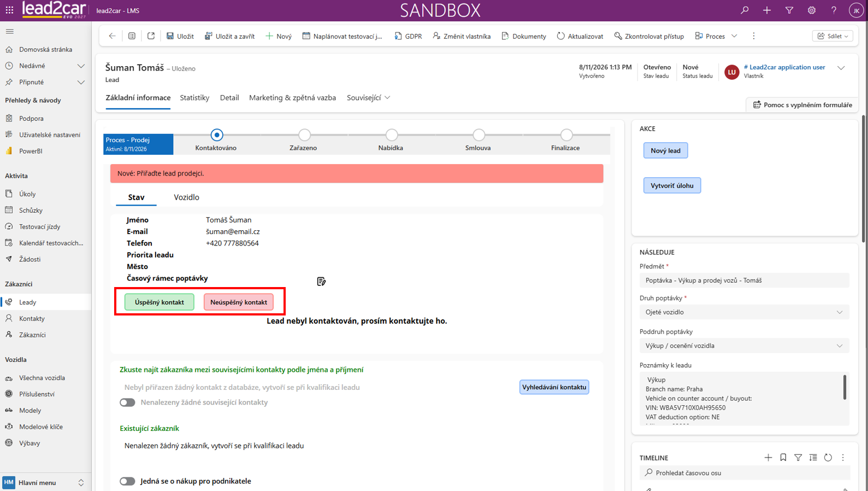Click the Nový lead button
Screen dimensions: 868x491
tap(665, 150)
